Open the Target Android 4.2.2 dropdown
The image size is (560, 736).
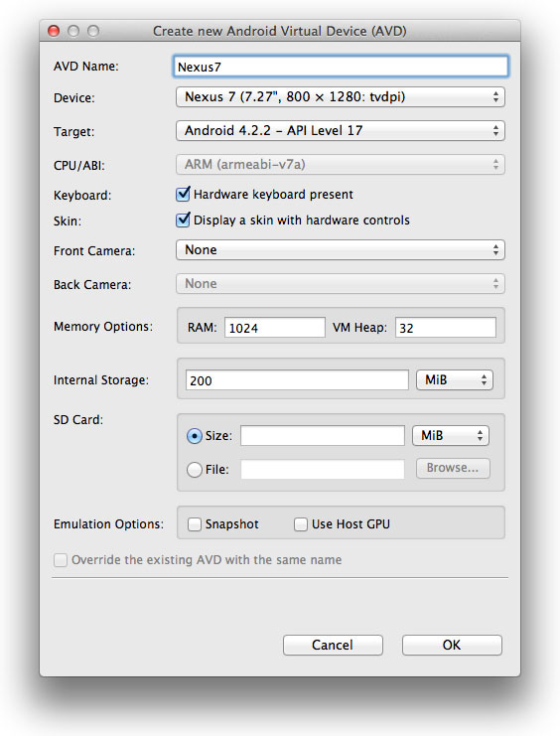[x=341, y=130]
